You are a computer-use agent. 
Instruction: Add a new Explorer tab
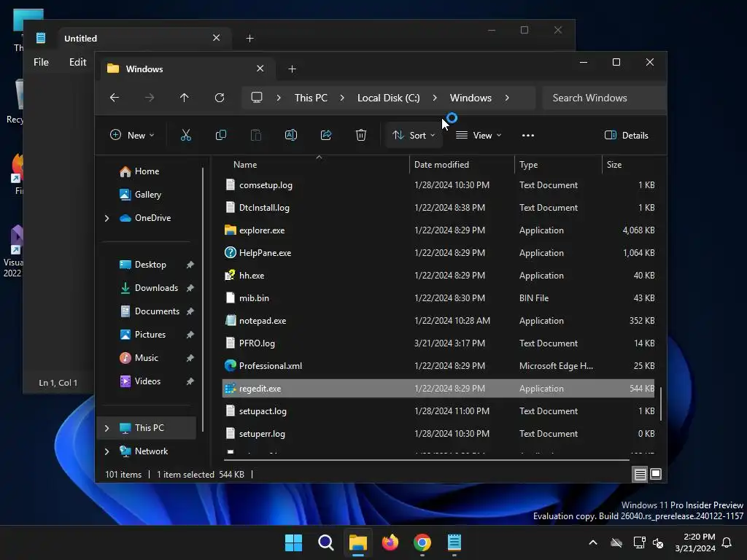(x=292, y=69)
